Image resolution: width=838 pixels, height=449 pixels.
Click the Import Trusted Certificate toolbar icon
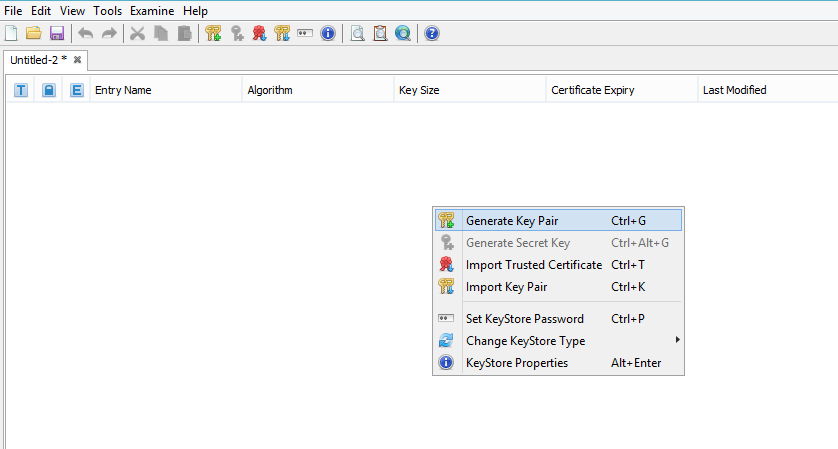tap(259, 33)
